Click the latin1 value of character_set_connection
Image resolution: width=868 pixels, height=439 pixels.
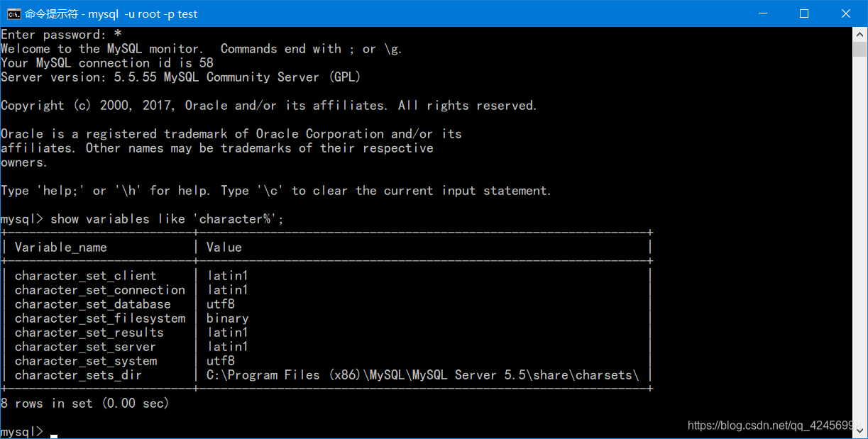228,290
